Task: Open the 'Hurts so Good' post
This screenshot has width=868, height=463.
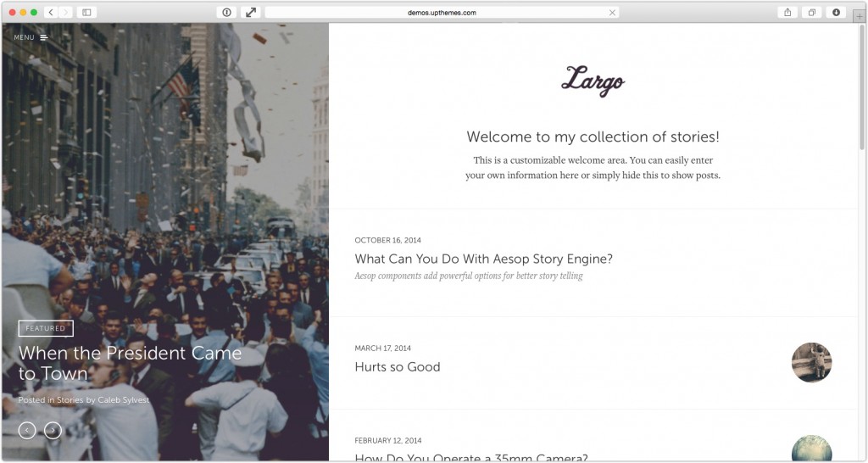Action: pyautogui.click(x=398, y=366)
